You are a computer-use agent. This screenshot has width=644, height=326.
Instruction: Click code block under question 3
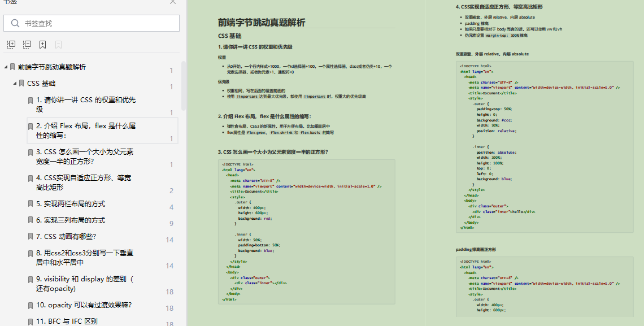(x=306, y=232)
